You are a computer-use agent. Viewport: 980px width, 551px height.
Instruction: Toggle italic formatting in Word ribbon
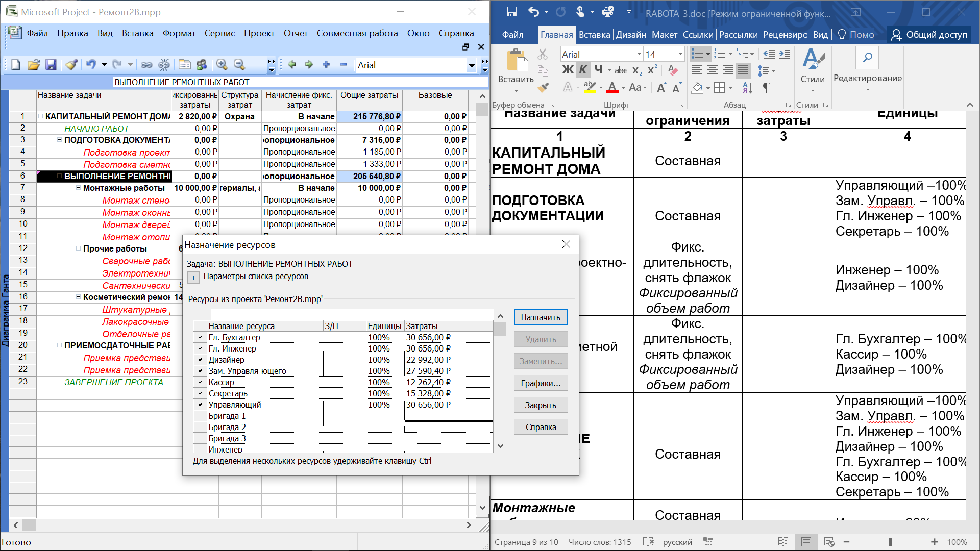(x=583, y=70)
